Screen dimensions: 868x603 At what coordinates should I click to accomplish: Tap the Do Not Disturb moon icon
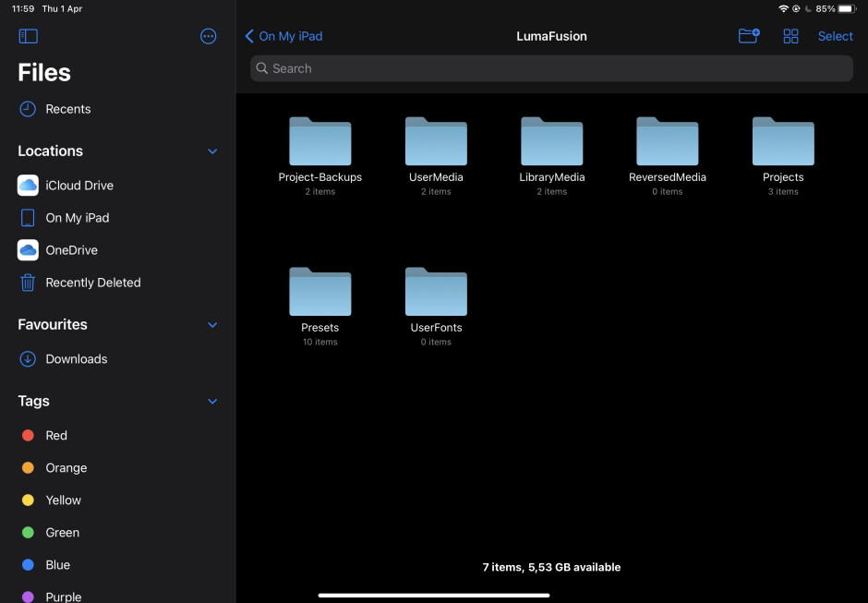point(808,9)
